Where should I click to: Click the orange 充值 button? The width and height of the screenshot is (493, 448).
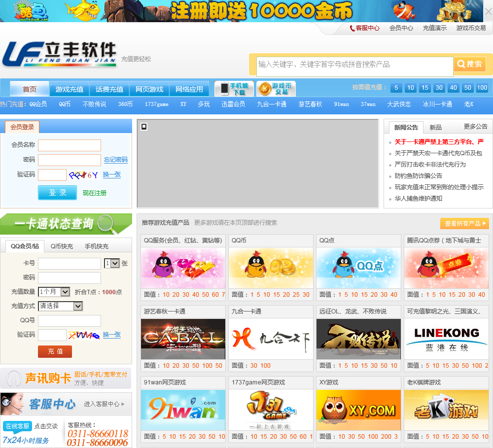pyautogui.click(x=55, y=351)
